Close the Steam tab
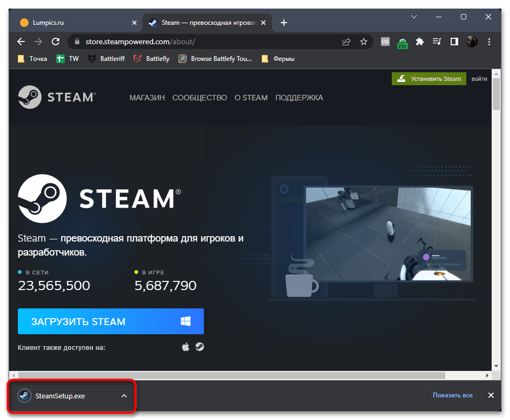Screen dimensions: 510x420 (263, 23)
